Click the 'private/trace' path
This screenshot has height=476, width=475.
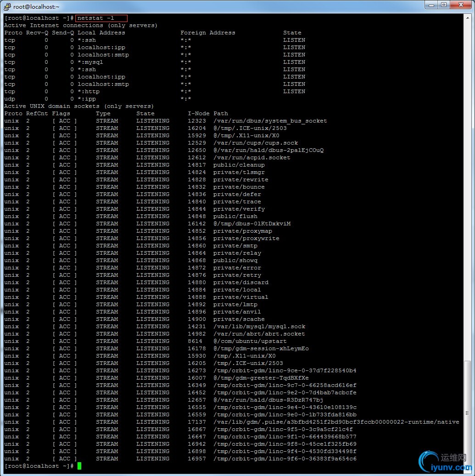[237, 202]
